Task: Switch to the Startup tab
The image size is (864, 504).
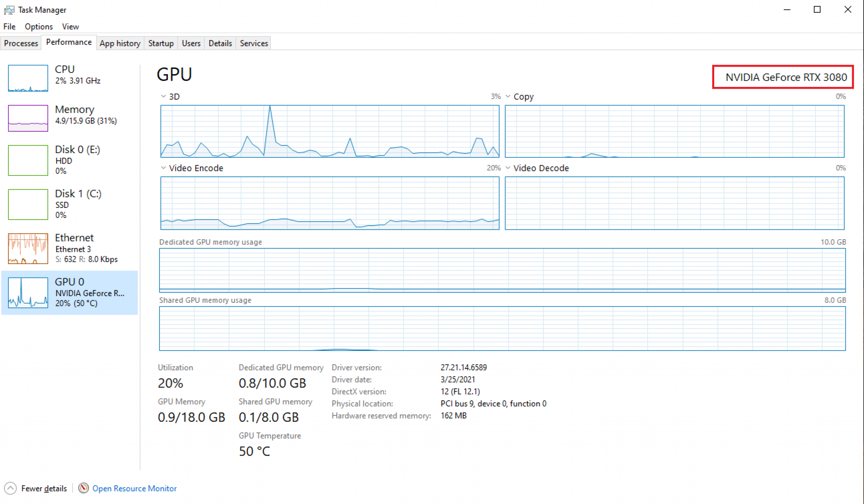Action: pyautogui.click(x=161, y=43)
